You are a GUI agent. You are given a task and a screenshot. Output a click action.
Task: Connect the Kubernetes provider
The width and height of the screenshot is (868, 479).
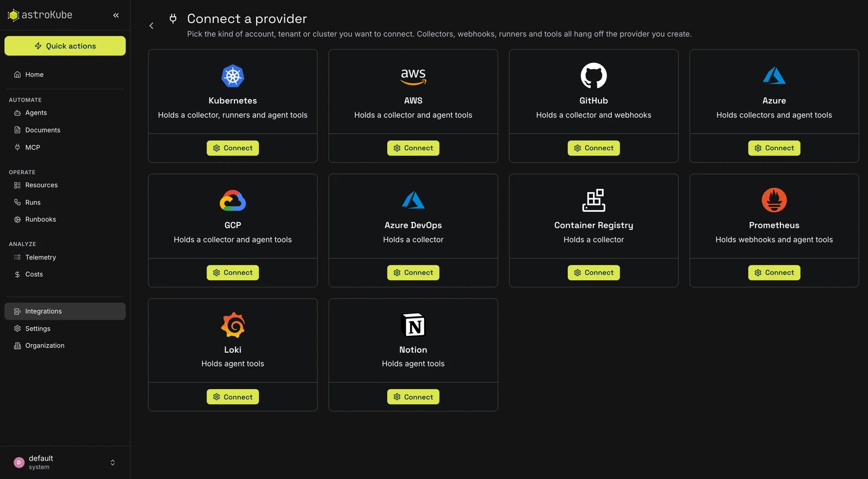pos(233,148)
